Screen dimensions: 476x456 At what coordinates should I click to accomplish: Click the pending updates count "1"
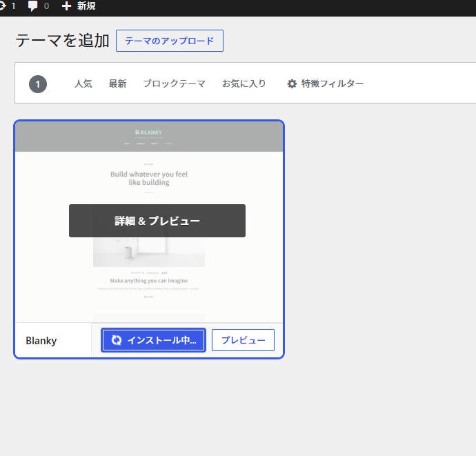[13, 6]
